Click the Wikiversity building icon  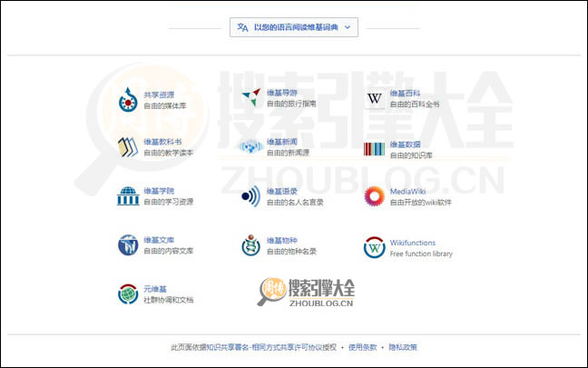[128, 195]
